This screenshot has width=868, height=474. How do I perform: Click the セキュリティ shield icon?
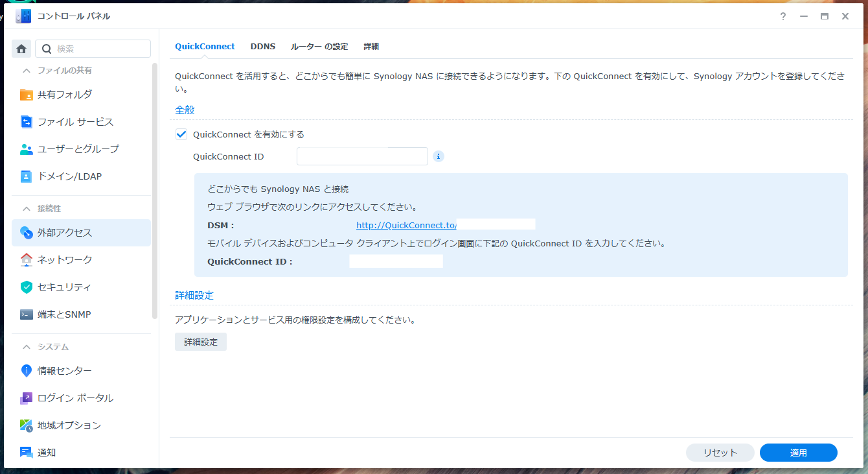coord(27,287)
